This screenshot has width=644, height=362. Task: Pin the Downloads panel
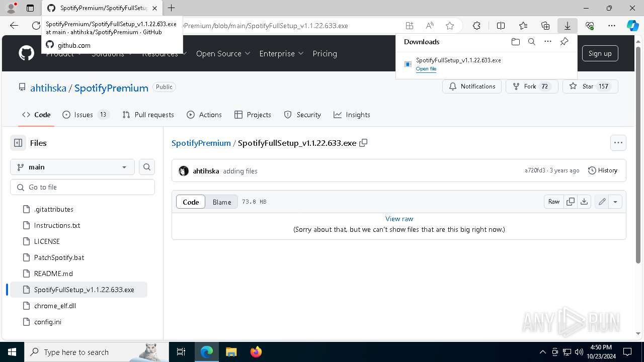tap(564, 42)
